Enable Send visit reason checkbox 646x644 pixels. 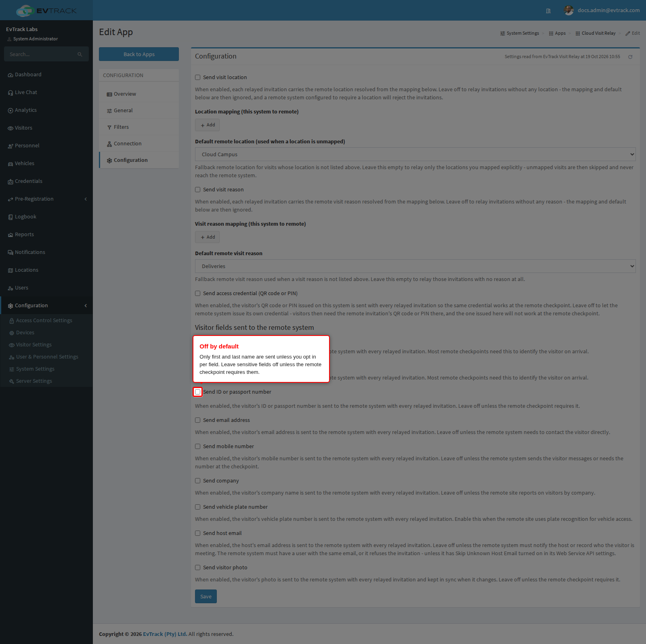[x=198, y=190]
